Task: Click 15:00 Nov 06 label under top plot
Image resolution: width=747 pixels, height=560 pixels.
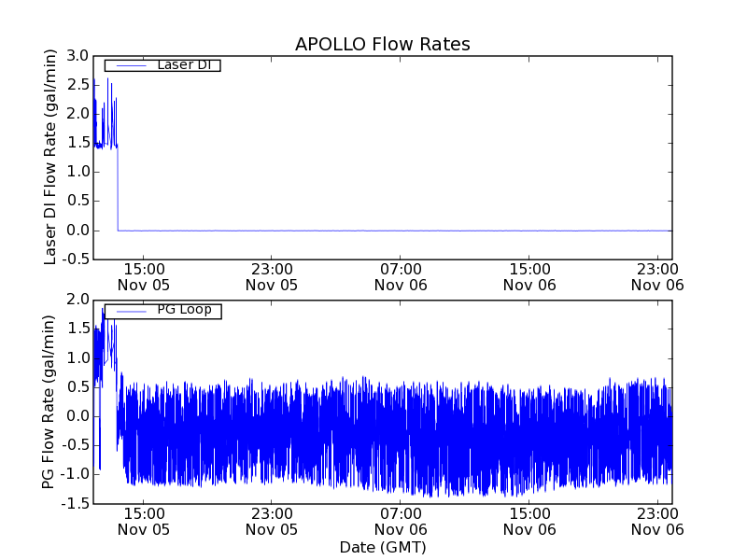Action: (529, 276)
